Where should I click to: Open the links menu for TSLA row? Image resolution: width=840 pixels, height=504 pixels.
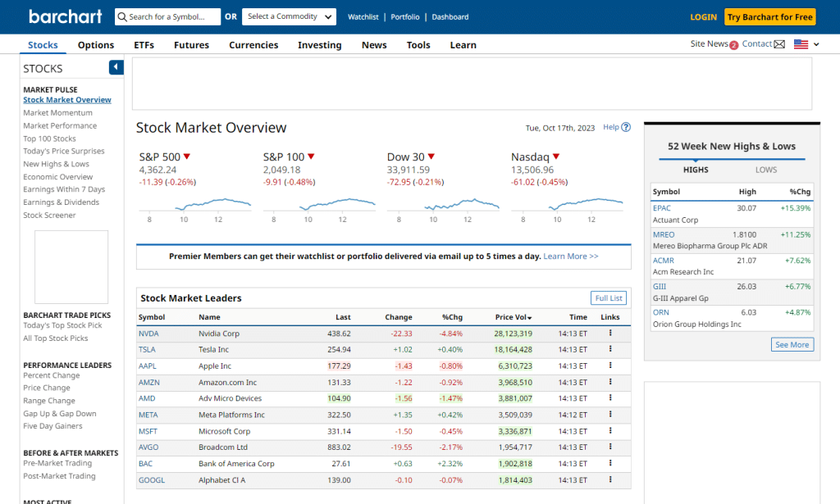[609, 350]
